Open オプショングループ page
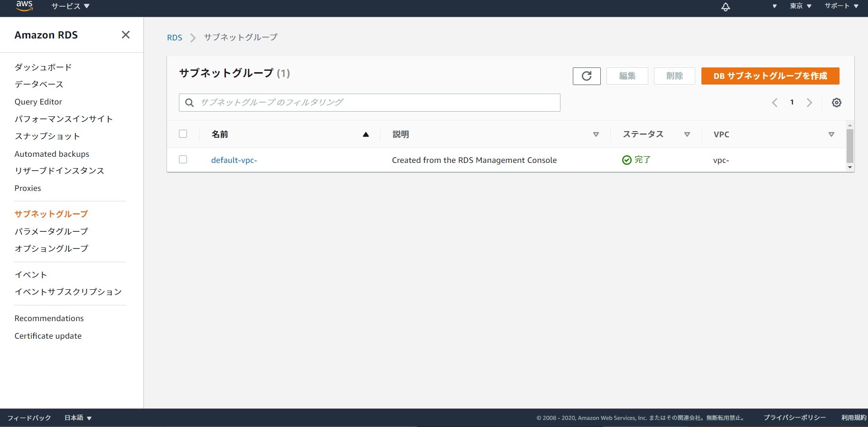868x427 pixels. (51, 248)
